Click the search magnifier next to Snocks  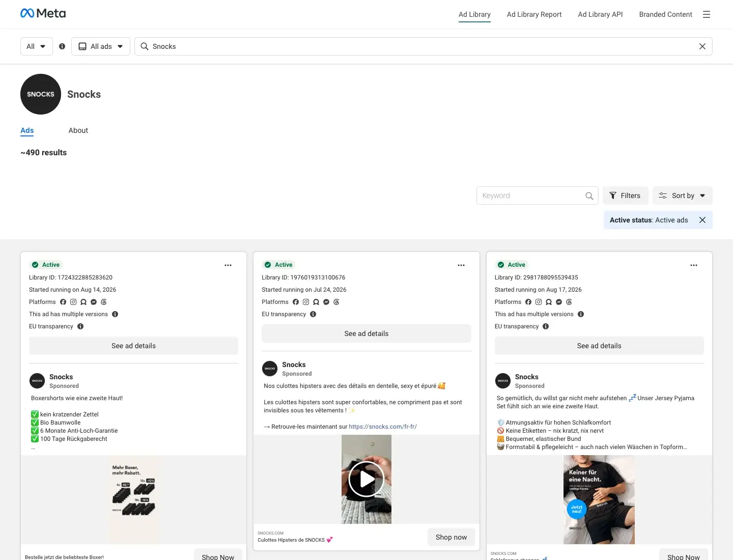tap(145, 46)
